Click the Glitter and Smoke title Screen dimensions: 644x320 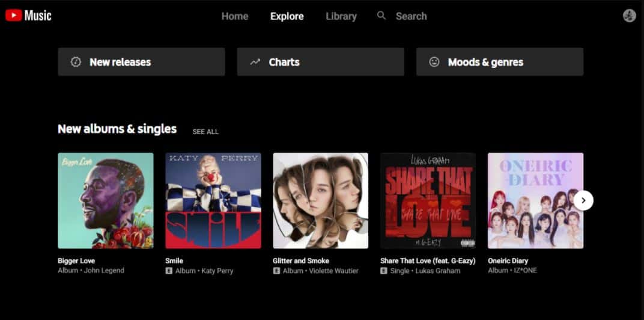(x=301, y=261)
